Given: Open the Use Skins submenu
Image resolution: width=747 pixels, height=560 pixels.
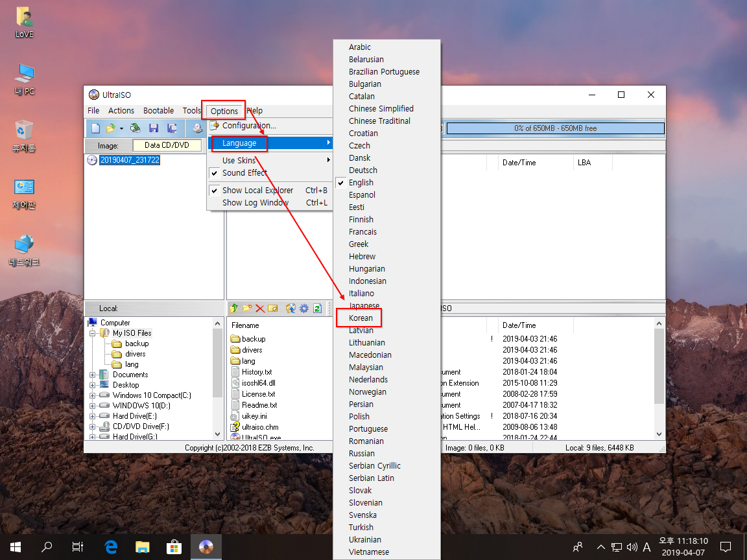Looking at the screenshot, I should tap(270, 160).
